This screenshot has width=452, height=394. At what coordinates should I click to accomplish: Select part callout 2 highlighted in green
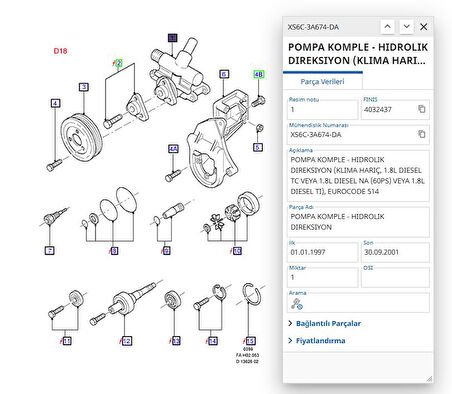tap(119, 63)
